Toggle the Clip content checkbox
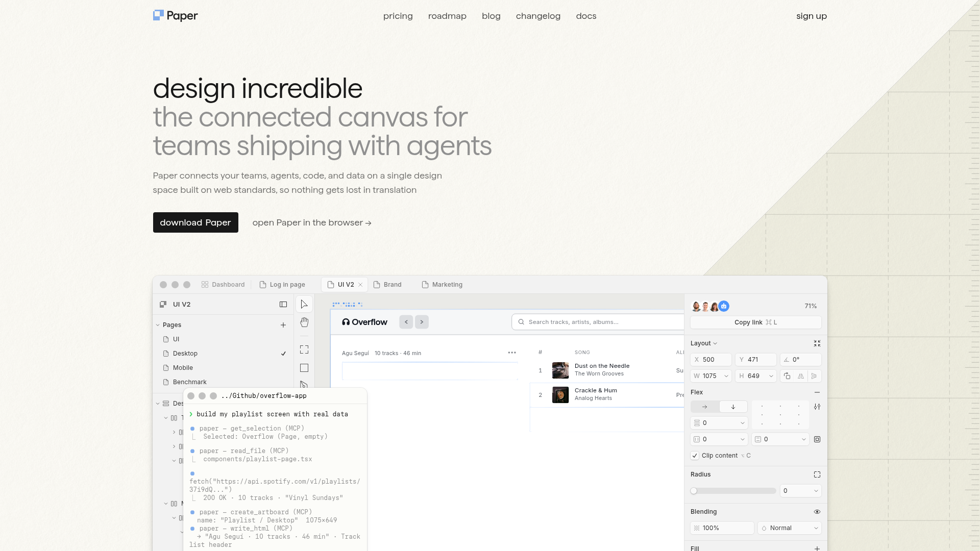Screen dimensions: 980x551 click(695, 456)
